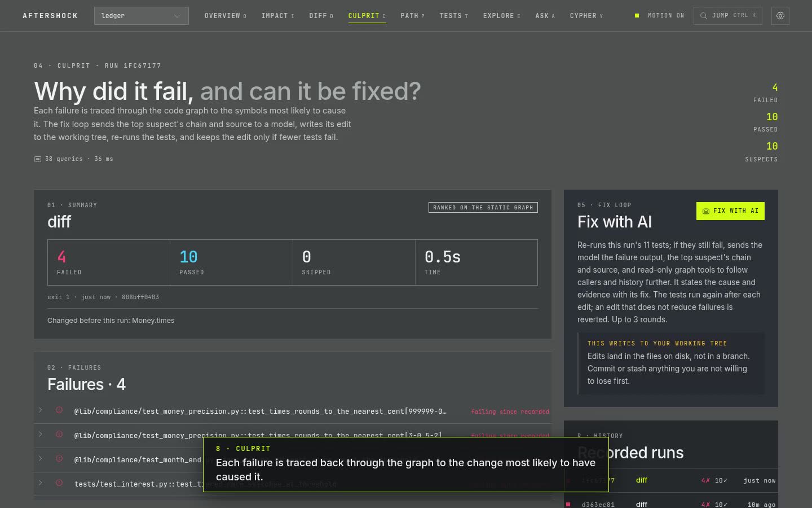Click the search magnifier in the Jump box

[x=704, y=16]
